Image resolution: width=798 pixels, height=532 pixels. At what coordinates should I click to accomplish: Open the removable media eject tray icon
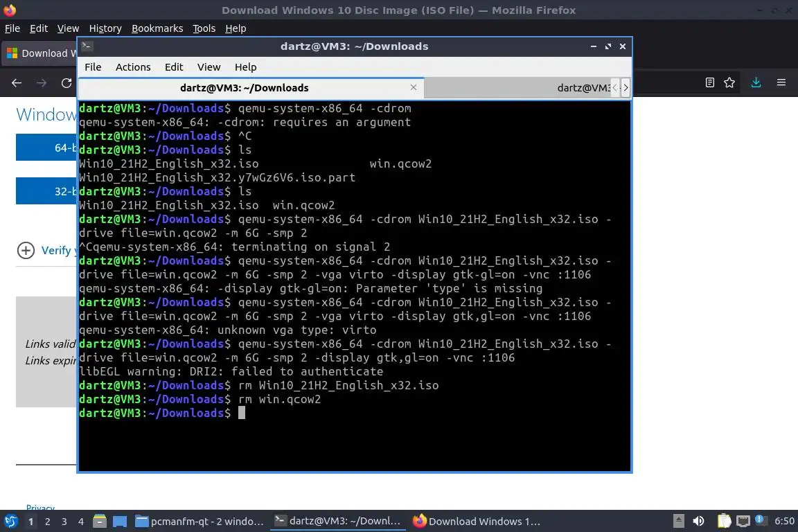[x=678, y=522]
